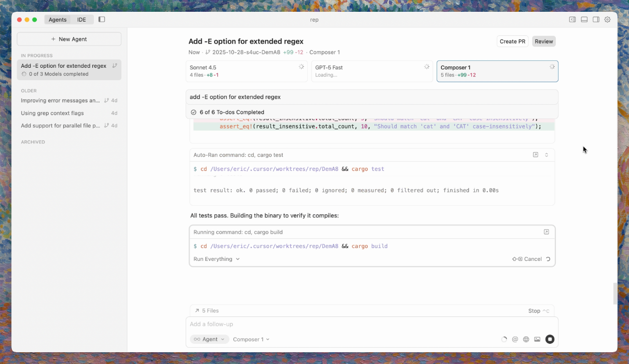Stop generation with the black stop icon
Viewport: 629px width, 364px height.
(x=550, y=339)
